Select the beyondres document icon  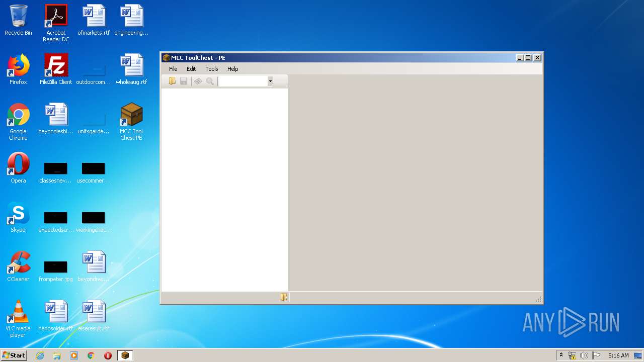[x=94, y=266]
